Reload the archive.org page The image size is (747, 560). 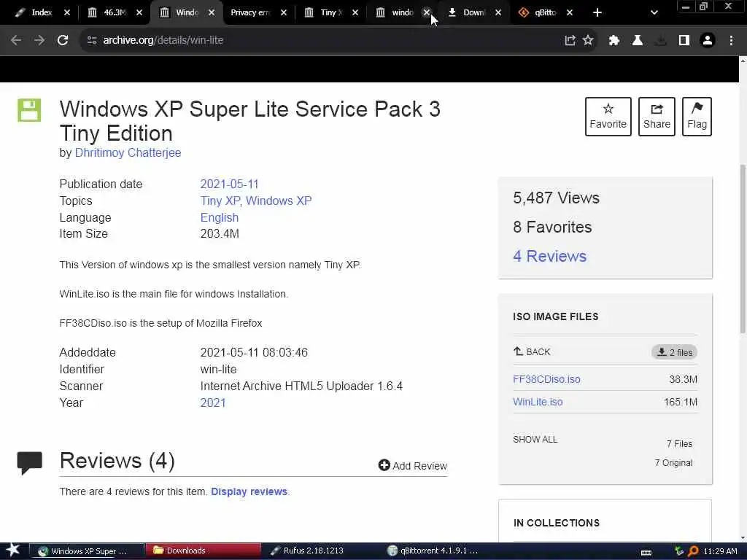click(x=63, y=41)
